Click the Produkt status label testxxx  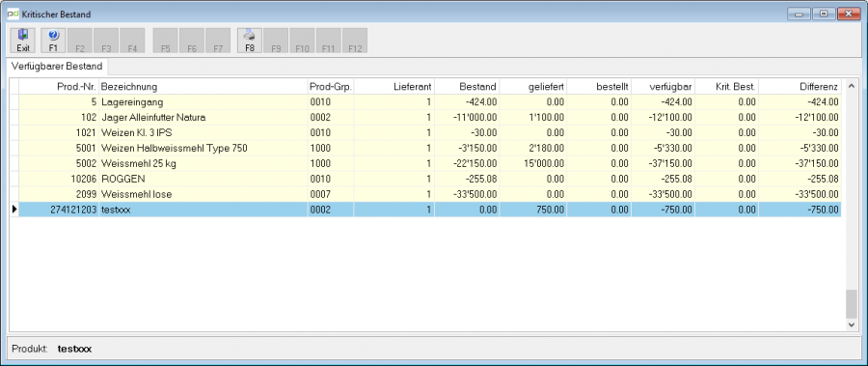[74, 349]
